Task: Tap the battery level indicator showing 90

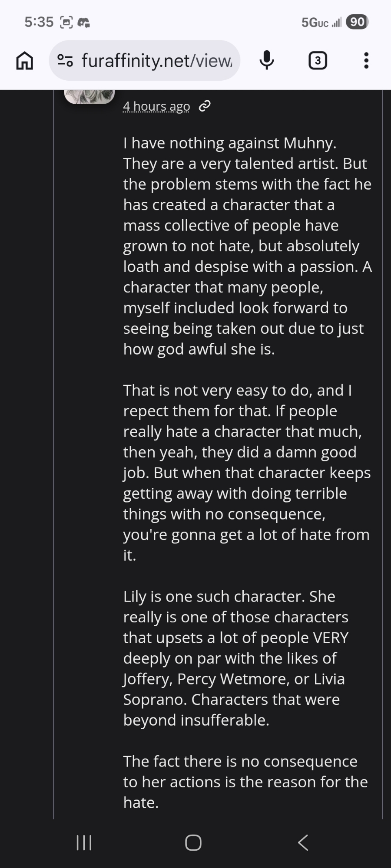Action: point(357,22)
